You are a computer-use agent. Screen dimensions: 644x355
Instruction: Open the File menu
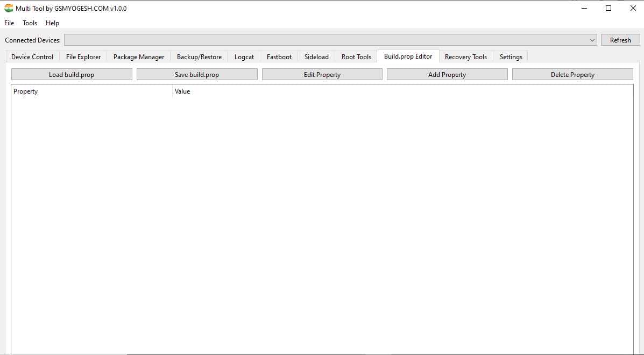point(9,23)
